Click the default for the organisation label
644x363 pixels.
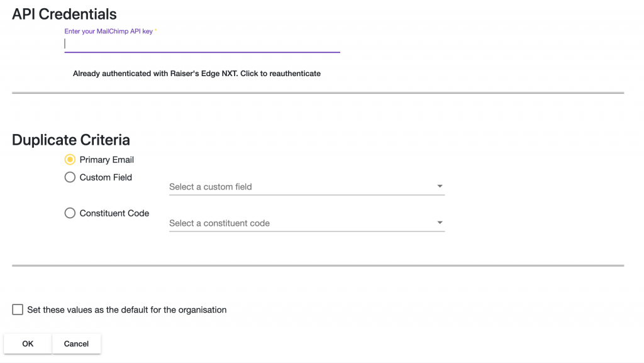(127, 310)
